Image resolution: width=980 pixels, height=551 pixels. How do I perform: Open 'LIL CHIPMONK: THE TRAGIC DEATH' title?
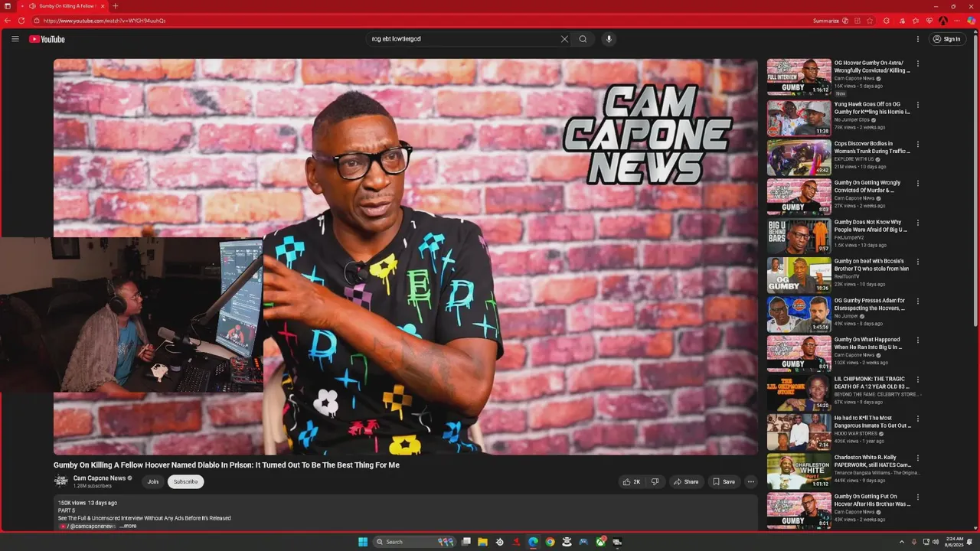coord(872,383)
